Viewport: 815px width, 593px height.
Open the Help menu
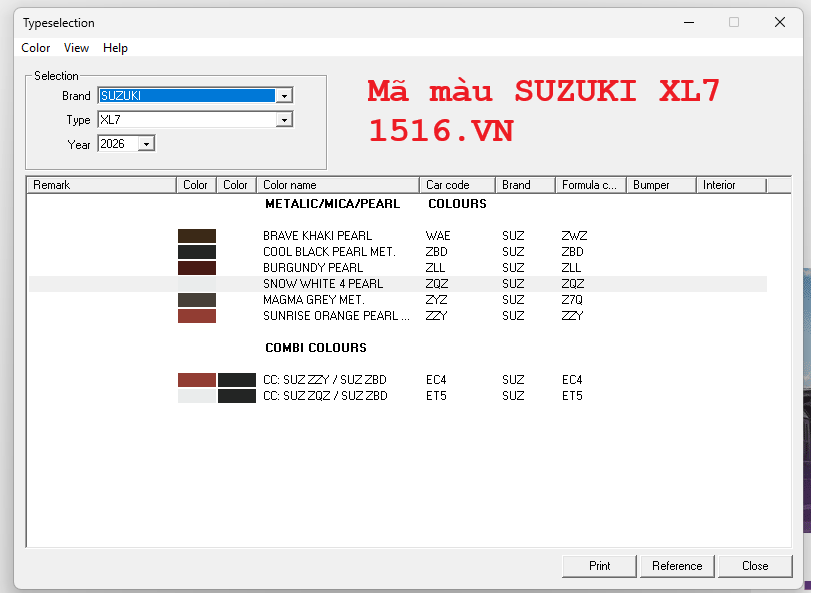tap(115, 48)
